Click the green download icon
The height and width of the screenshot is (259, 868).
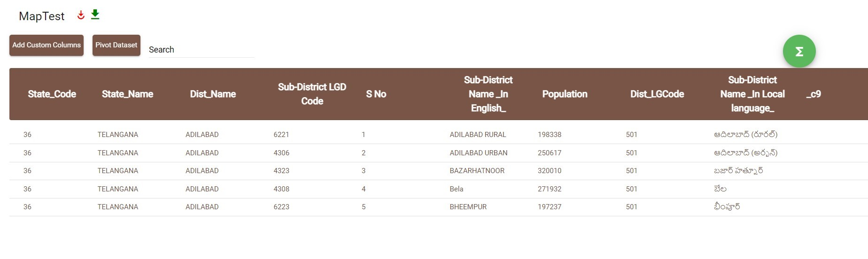(95, 15)
